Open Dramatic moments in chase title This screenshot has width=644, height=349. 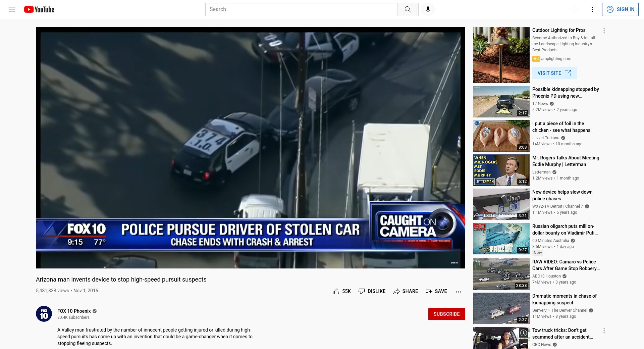pyautogui.click(x=565, y=299)
